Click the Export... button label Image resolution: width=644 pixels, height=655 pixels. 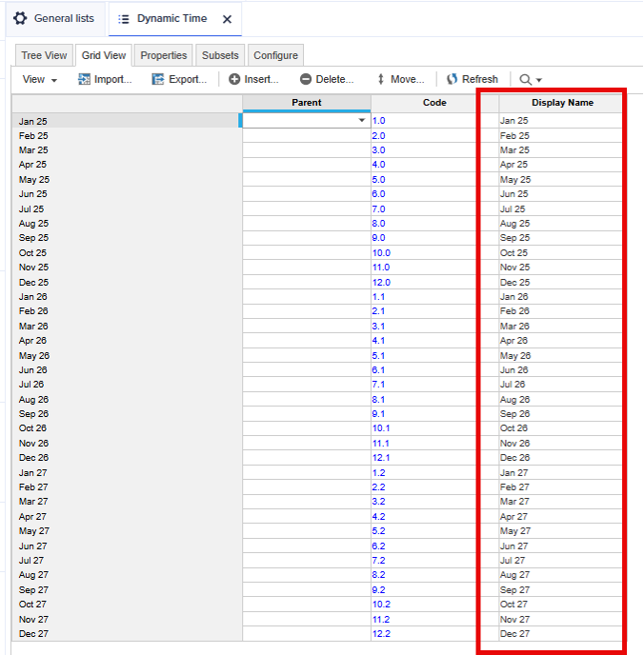click(x=188, y=79)
